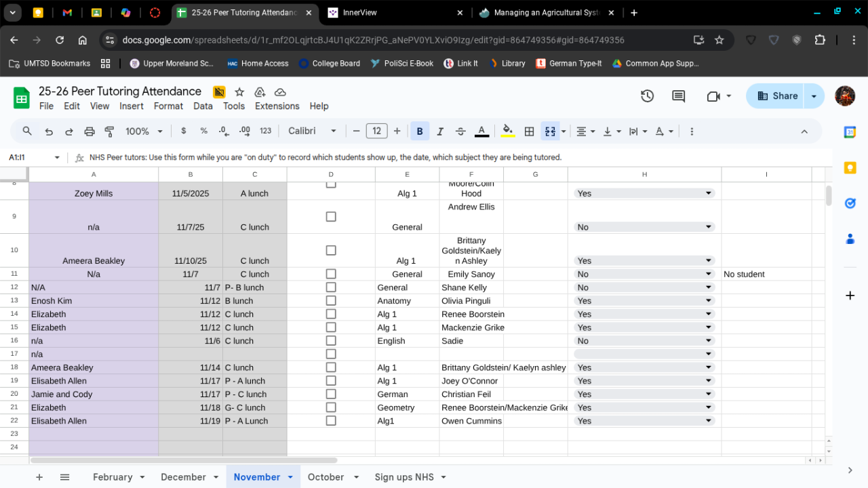Screen dimensions: 868x488
Task: Click the paint format icon
Action: tap(109, 131)
